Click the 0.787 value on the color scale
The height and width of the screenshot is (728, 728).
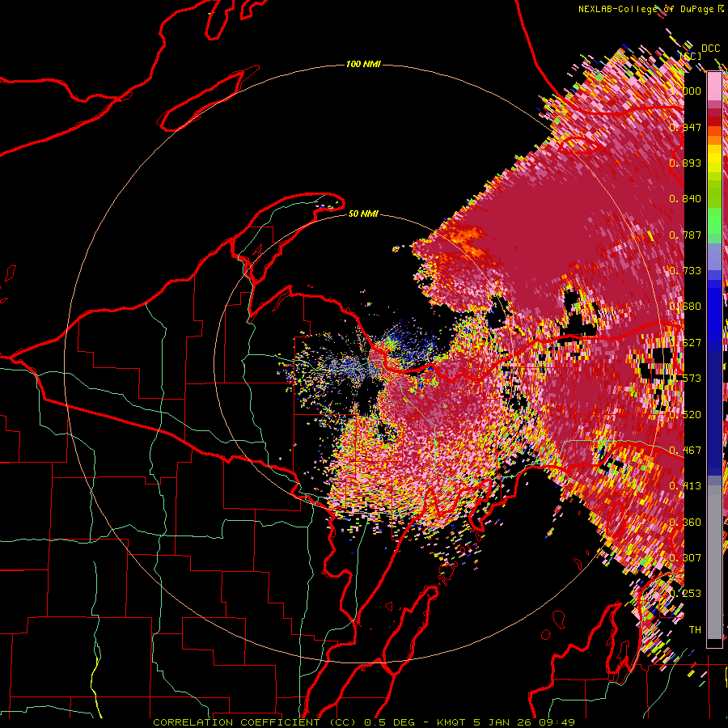point(685,235)
